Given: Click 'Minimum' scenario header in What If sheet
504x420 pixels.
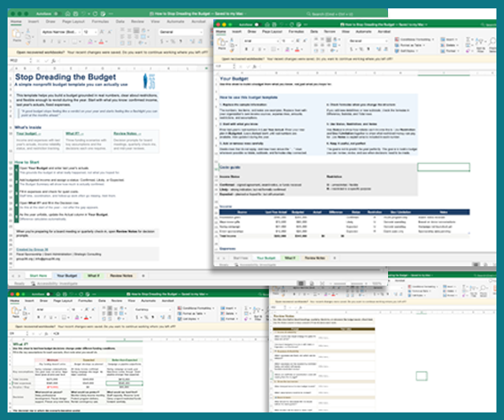Looking at the screenshot, I should 52,360.
